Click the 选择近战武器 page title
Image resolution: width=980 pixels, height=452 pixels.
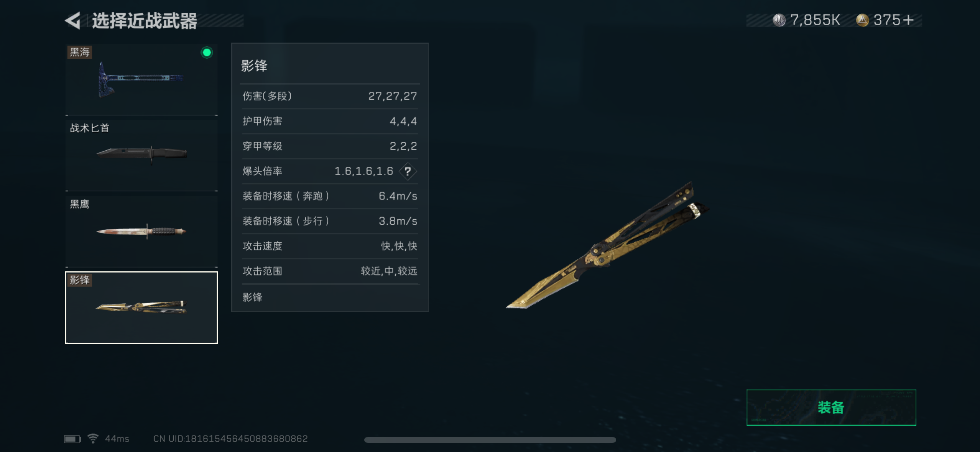pyautogui.click(x=145, y=21)
